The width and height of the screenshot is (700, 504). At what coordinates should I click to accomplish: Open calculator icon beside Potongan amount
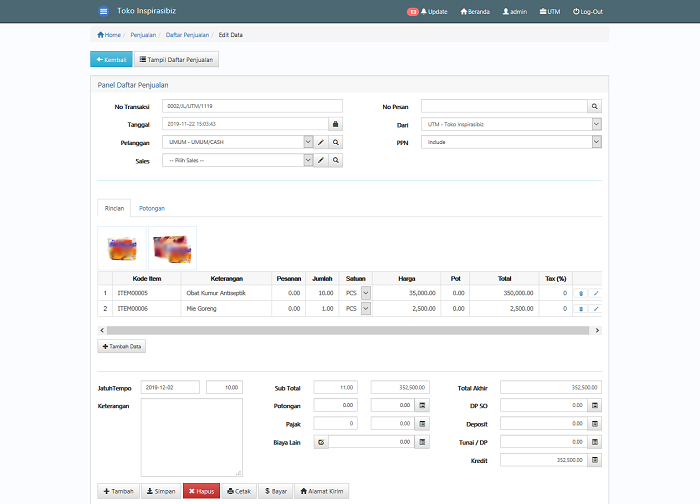click(x=422, y=405)
